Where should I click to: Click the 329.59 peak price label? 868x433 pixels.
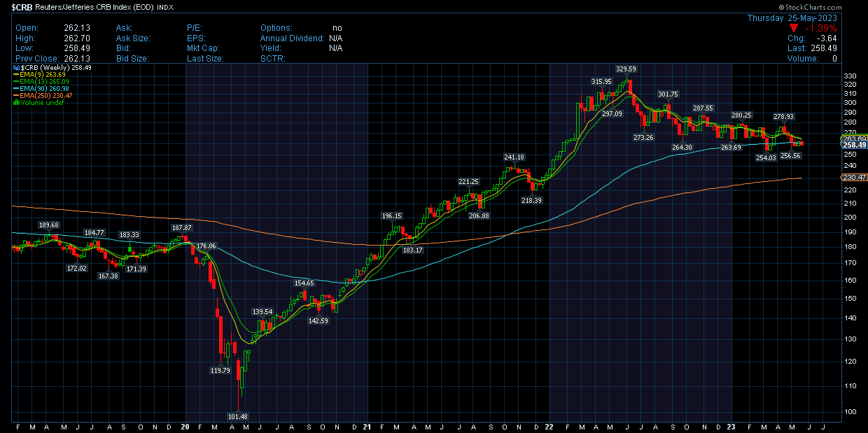pos(626,69)
